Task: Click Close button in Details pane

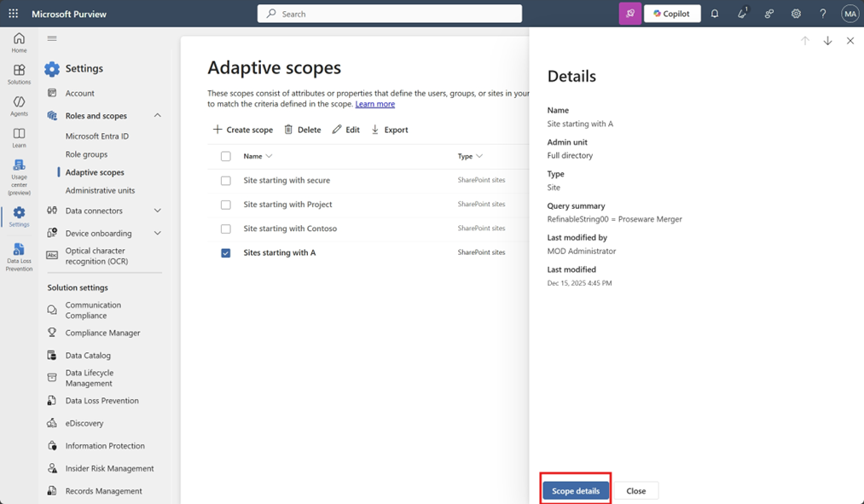Action: tap(636, 490)
